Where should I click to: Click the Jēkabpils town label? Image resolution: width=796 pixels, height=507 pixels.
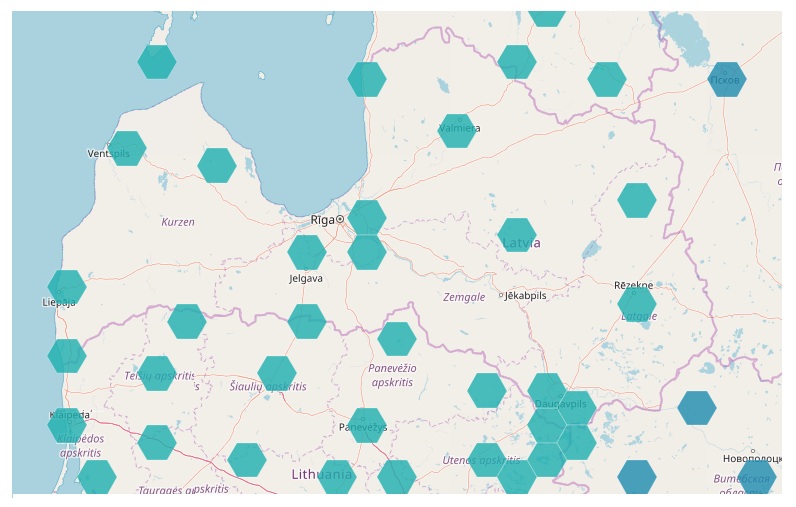pyautogui.click(x=526, y=296)
